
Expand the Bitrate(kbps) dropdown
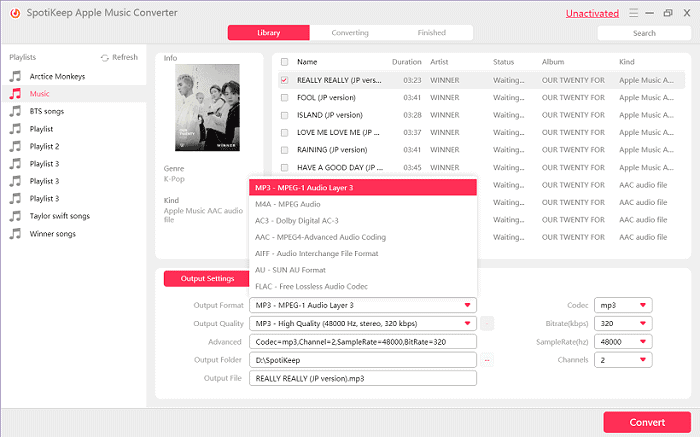point(623,323)
